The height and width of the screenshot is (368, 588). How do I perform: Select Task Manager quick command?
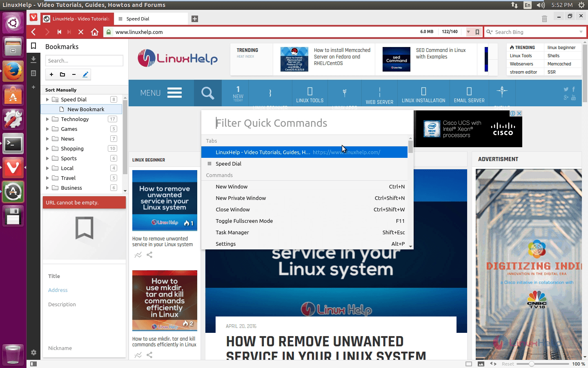click(304, 232)
